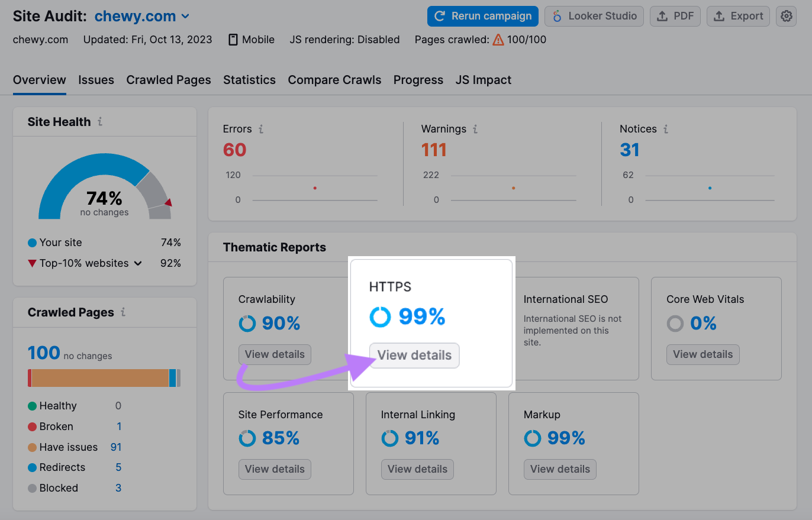View details for Core Web Vitals
Image resolution: width=812 pixels, height=520 pixels.
(x=703, y=354)
